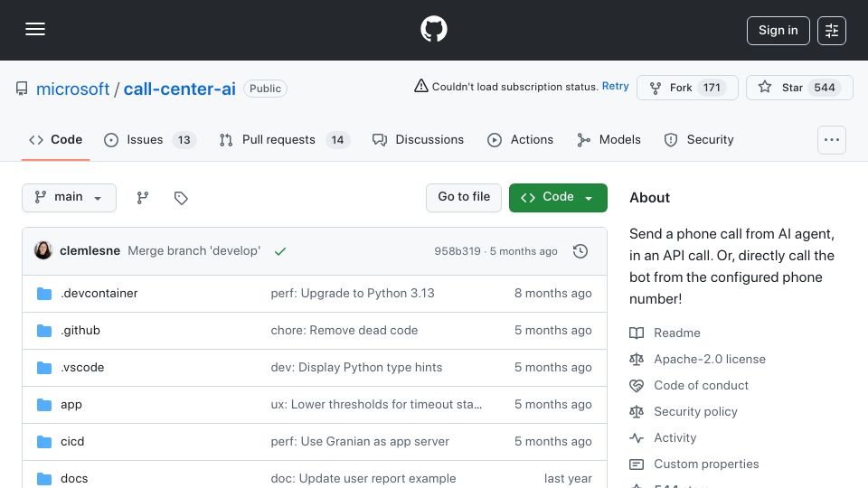The height and width of the screenshot is (488, 868).
Task: Star the repository
Action: pos(798,88)
